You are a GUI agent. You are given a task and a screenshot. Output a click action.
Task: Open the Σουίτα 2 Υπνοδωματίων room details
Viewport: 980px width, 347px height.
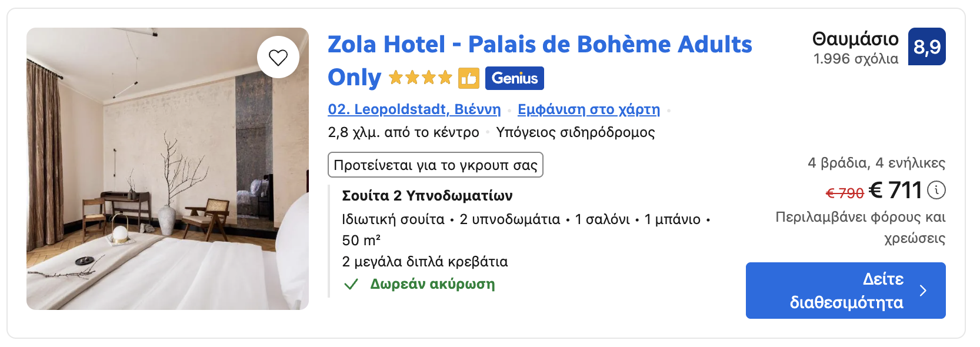pyautogui.click(x=428, y=195)
